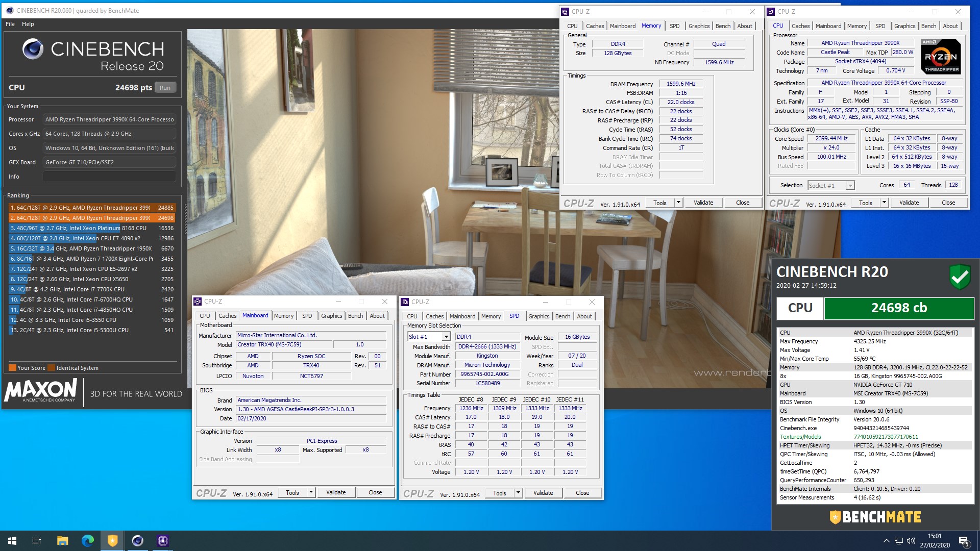Image resolution: width=980 pixels, height=551 pixels.
Task: Open the File menu in Cinebench
Action: (10, 24)
